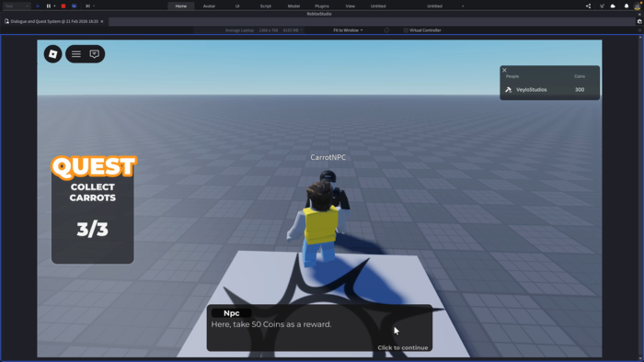The width and height of the screenshot is (644, 362).
Task: Open the in-game hamburger menu
Action: tap(76, 53)
